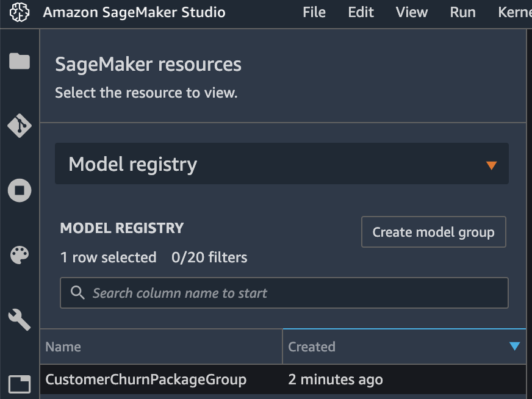Open the palette theme icon
The image size is (532, 399).
pyautogui.click(x=20, y=255)
